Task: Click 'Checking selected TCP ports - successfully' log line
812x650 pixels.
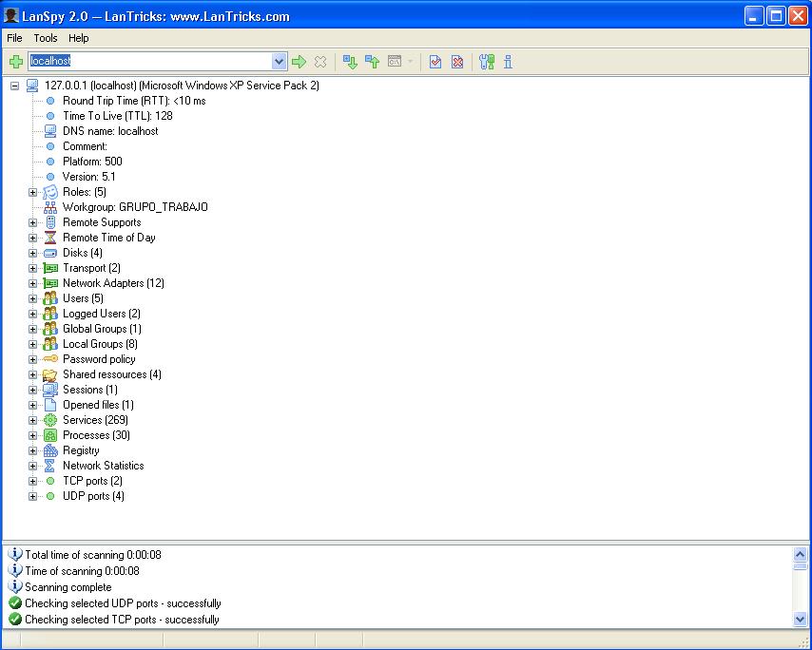Action: 123,620
